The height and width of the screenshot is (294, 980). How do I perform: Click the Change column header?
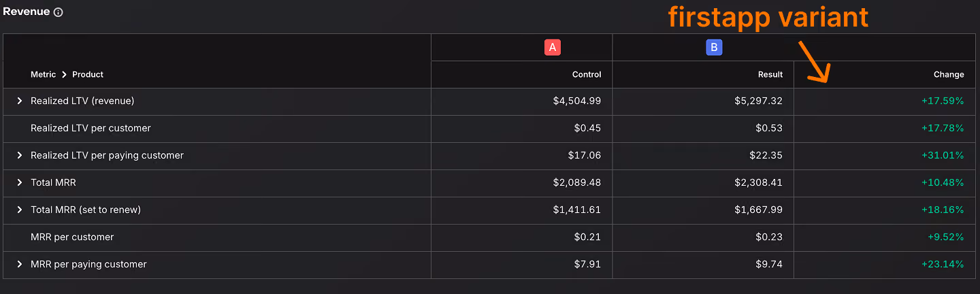pos(949,74)
